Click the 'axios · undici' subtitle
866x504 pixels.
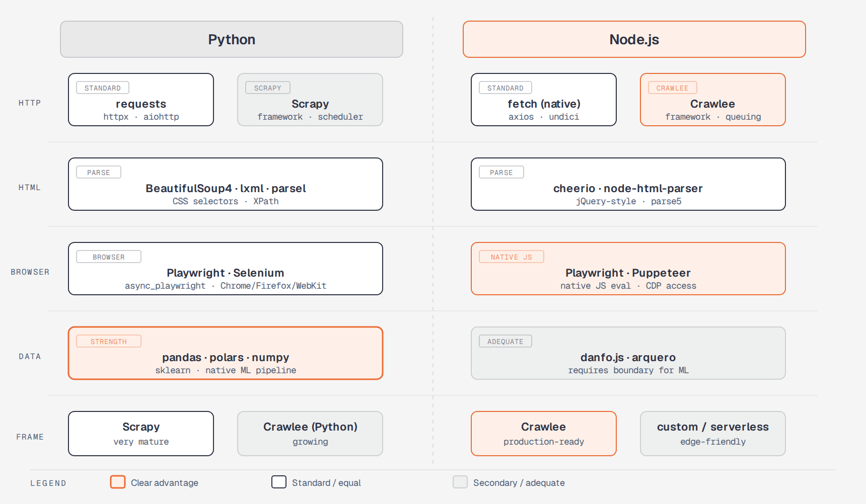544,117
